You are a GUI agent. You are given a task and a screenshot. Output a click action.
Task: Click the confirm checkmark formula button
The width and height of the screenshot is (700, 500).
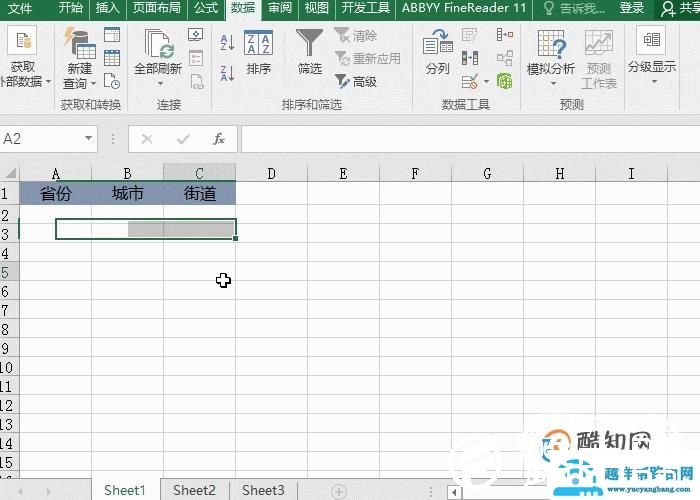pos(183,139)
